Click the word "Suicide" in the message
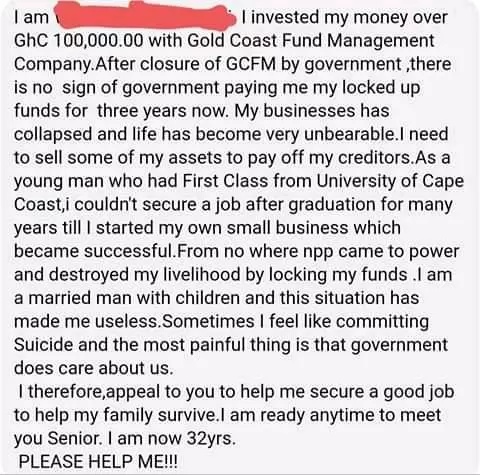The image size is (480, 475). [x=43, y=344]
